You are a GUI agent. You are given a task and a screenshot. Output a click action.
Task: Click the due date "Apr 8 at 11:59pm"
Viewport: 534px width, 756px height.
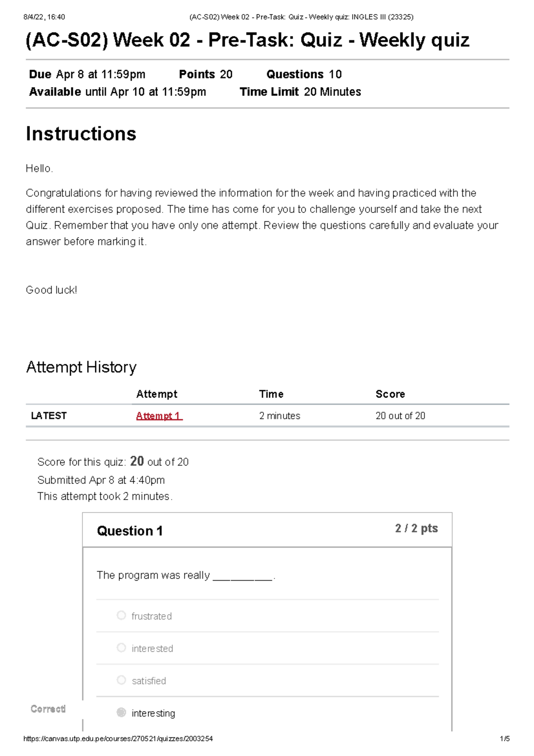100,74
